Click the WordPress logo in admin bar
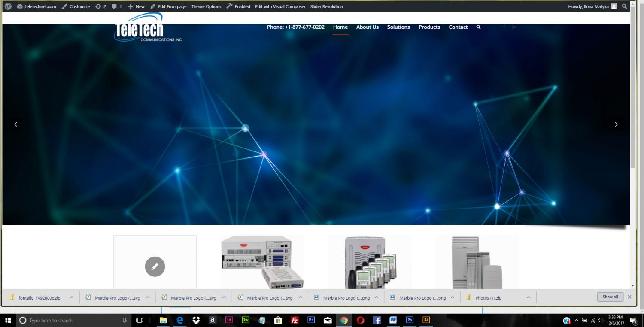The height and width of the screenshot is (327, 644). 8,6
